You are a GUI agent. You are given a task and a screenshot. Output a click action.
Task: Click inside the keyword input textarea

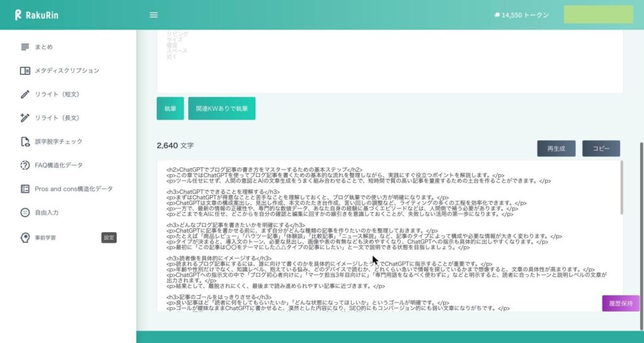click(x=389, y=61)
